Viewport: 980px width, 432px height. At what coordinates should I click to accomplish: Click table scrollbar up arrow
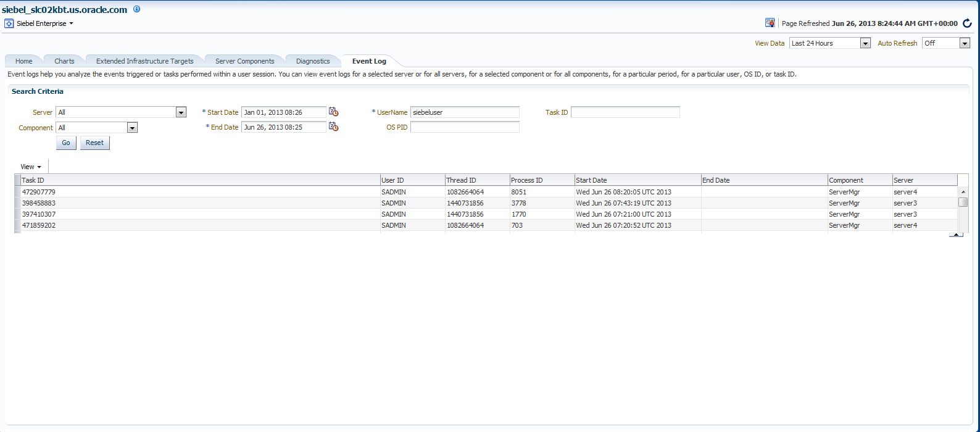963,192
